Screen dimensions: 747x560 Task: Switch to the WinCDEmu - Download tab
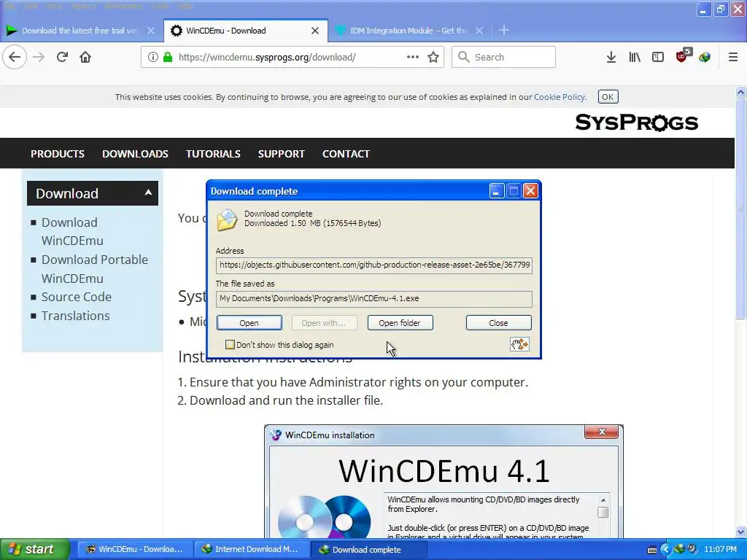(x=246, y=31)
